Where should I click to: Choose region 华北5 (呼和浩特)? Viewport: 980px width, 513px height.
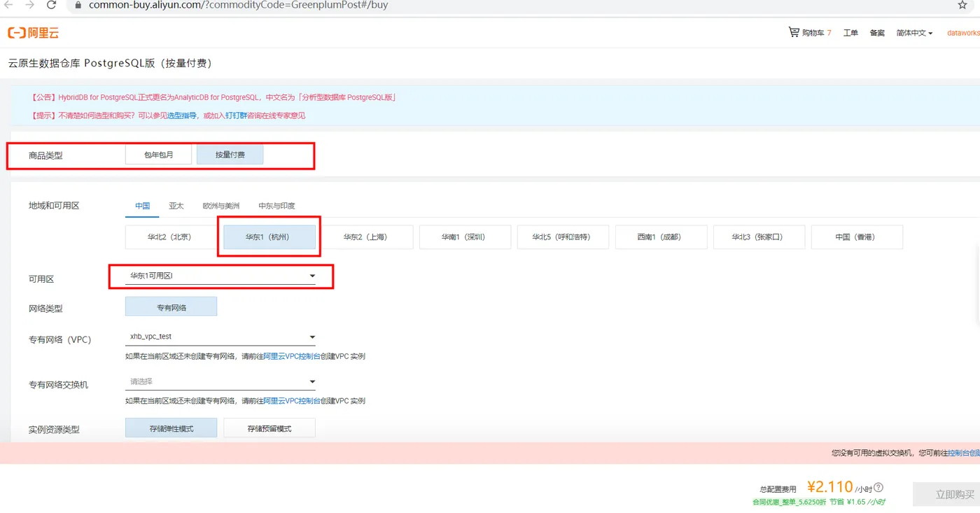tap(563, 237)
